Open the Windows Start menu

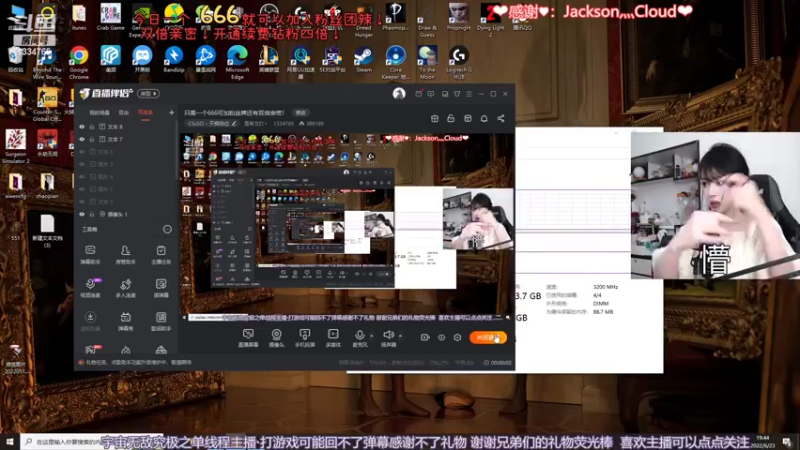(x=10, y=441)
